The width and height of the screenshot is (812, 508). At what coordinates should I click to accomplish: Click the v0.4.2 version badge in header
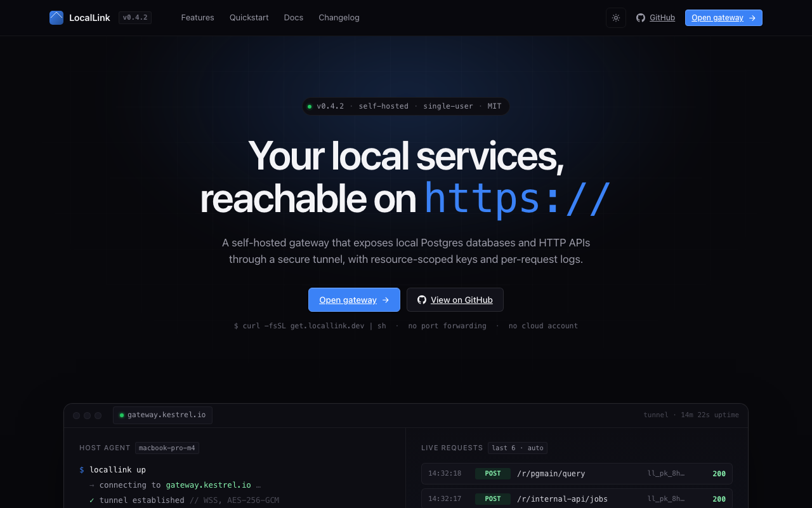135,18
